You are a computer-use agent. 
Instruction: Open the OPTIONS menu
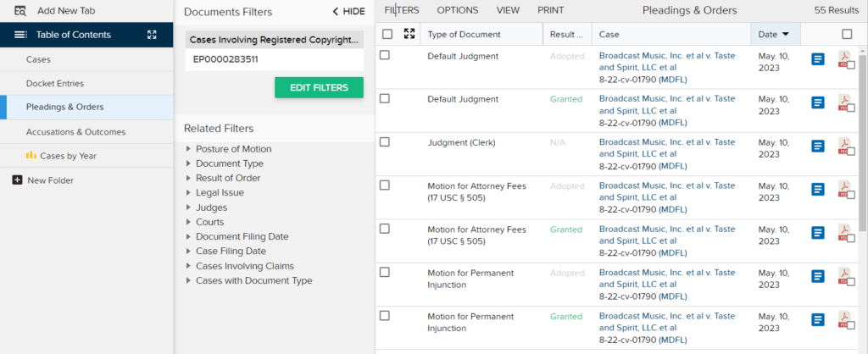(x=458, y=10)
